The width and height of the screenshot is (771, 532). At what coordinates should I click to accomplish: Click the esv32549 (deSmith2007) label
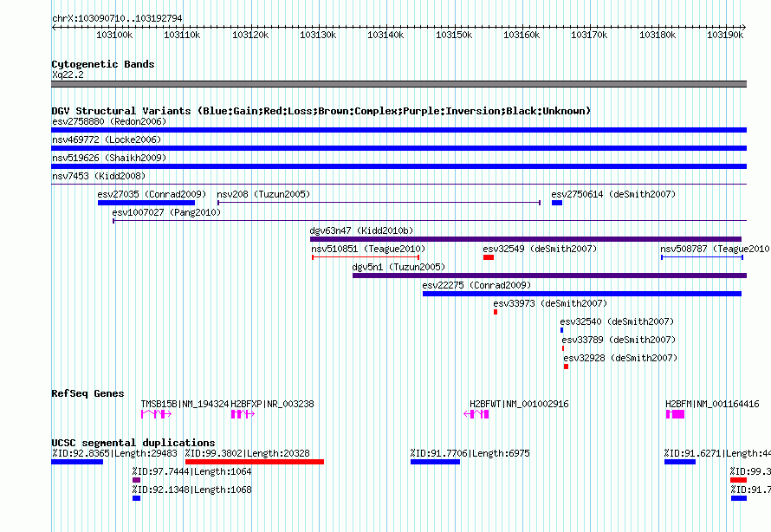coord(540,249)
